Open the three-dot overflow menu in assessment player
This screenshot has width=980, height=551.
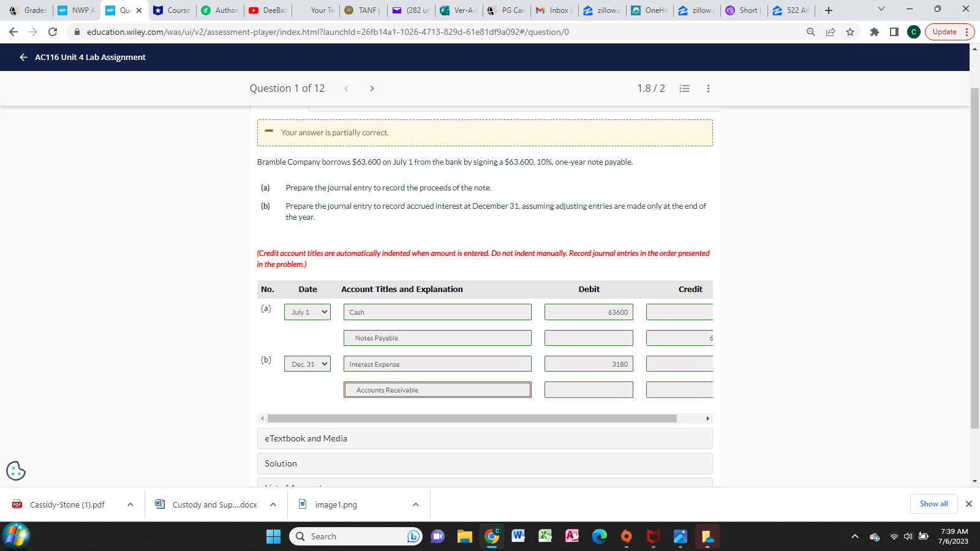click(707, 88)
